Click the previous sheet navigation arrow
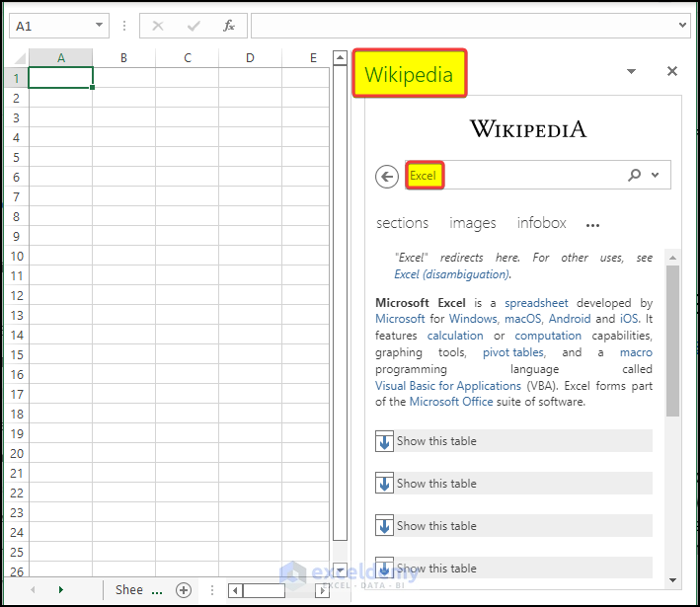This screenshot has width=700, height=607. coord(33,589)
